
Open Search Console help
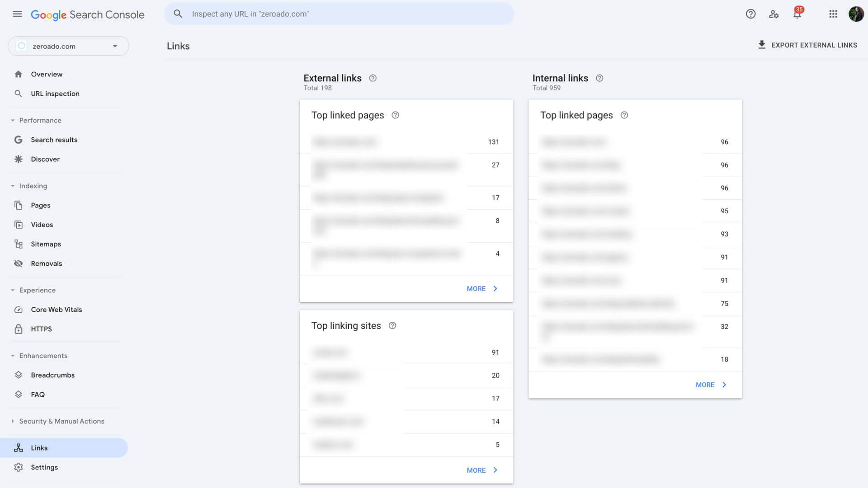(750, 14)
